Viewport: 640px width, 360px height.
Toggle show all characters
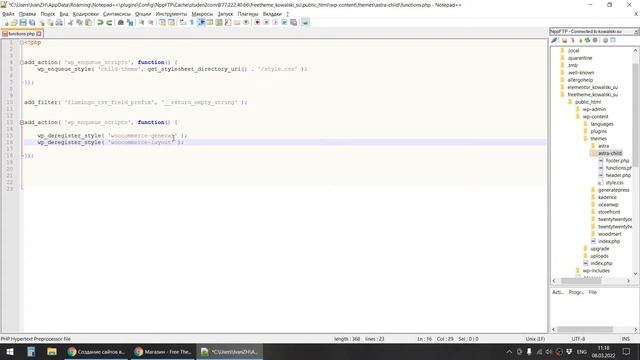[x=192, y=22]
